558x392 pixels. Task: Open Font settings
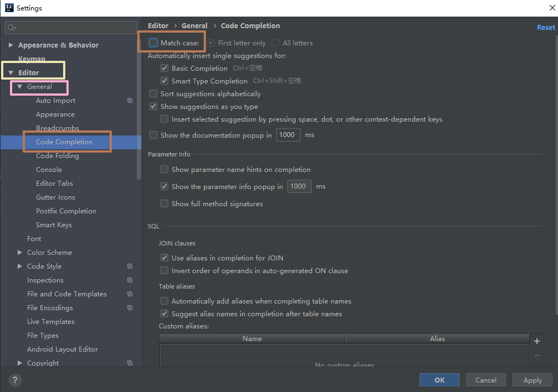pyautogui.click(x=34, y=238)
